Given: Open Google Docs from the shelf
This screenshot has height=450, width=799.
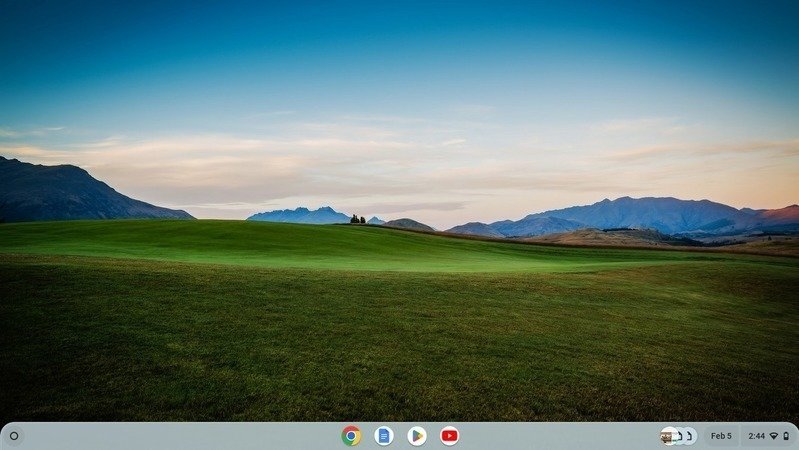Looking at the screenshot, I should 384,436.
